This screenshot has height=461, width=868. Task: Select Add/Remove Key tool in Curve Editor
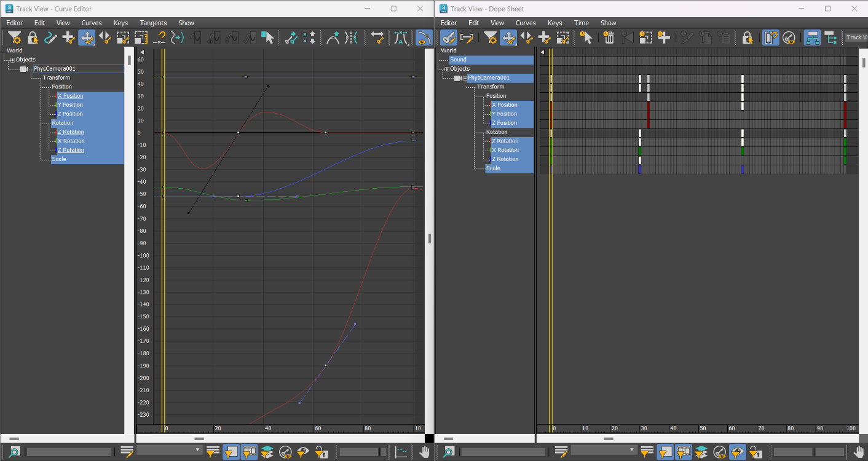pos(68,37)
